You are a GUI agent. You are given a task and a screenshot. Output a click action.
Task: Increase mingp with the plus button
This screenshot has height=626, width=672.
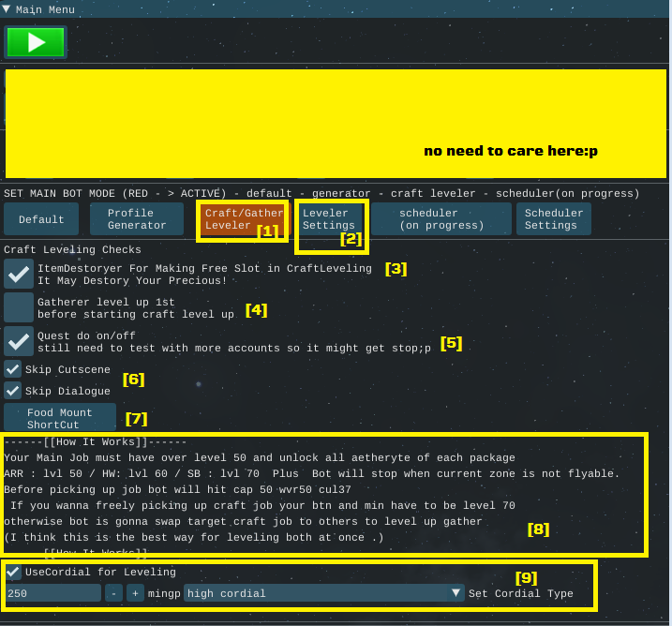[134, 593]
